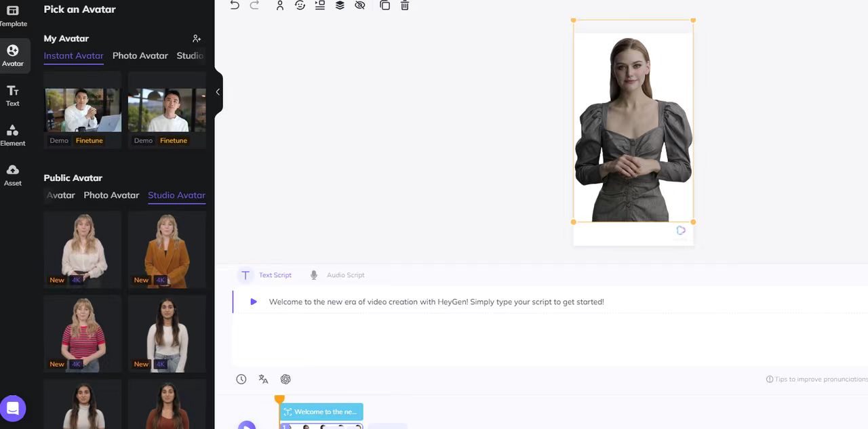Click the Finetune label on the white t-shirt avatar
Image resolution: width=868 pixels, height=429 pixels.
coord(174,141)
